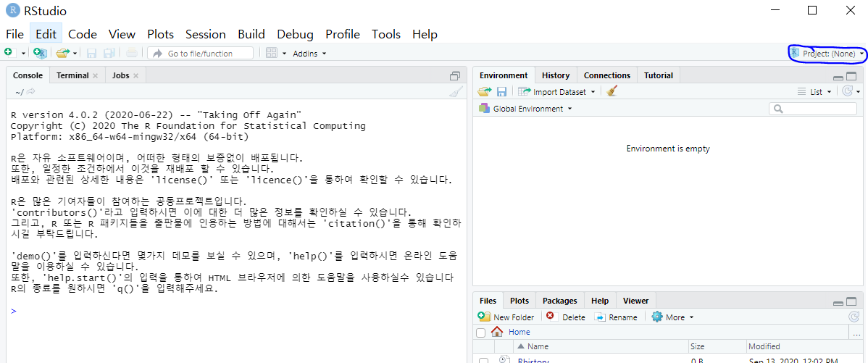
Task: Maximize the Console pane
Action: (x=456, y=76)
